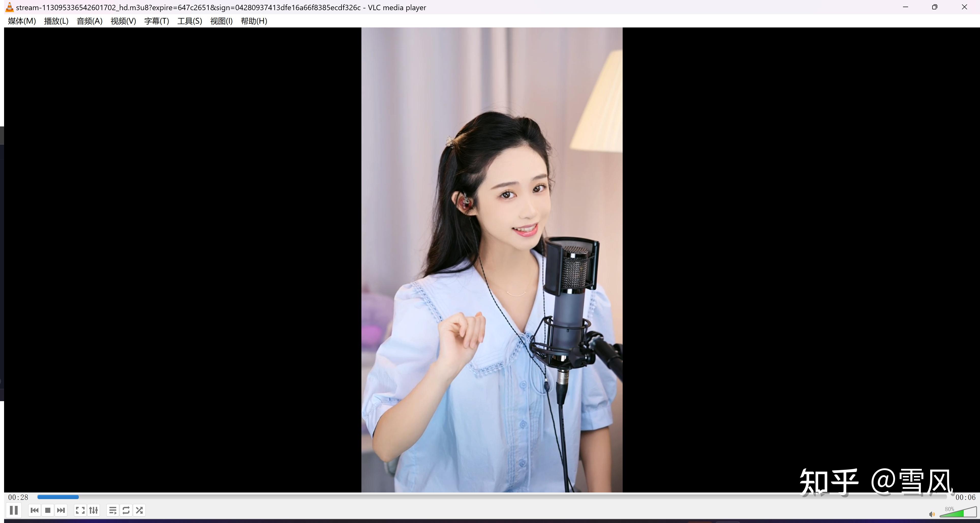This screenshot has height=523, width=980.
Task: Stop playback with the stop button
Action: tap(48, 510)
